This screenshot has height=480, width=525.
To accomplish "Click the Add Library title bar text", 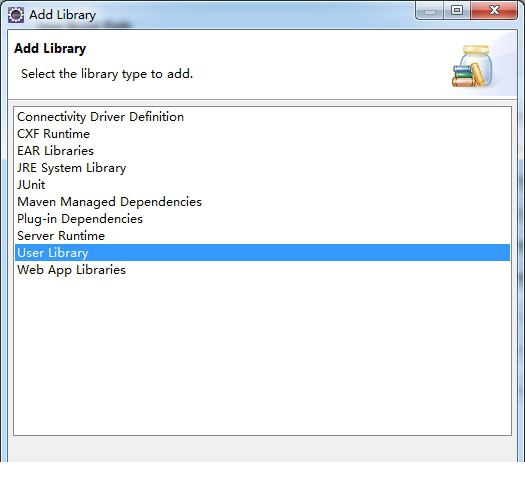I will click(x=63, y=15).
